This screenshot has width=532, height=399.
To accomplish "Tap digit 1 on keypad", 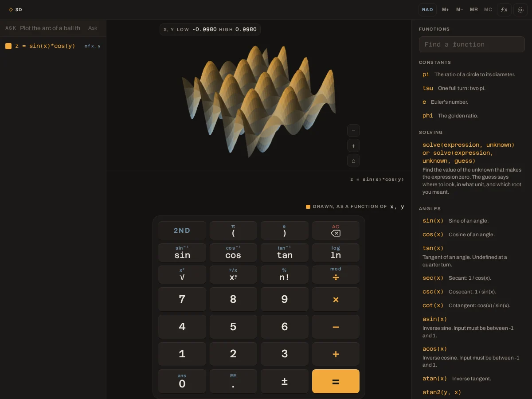I will click(x=182, y=354).
